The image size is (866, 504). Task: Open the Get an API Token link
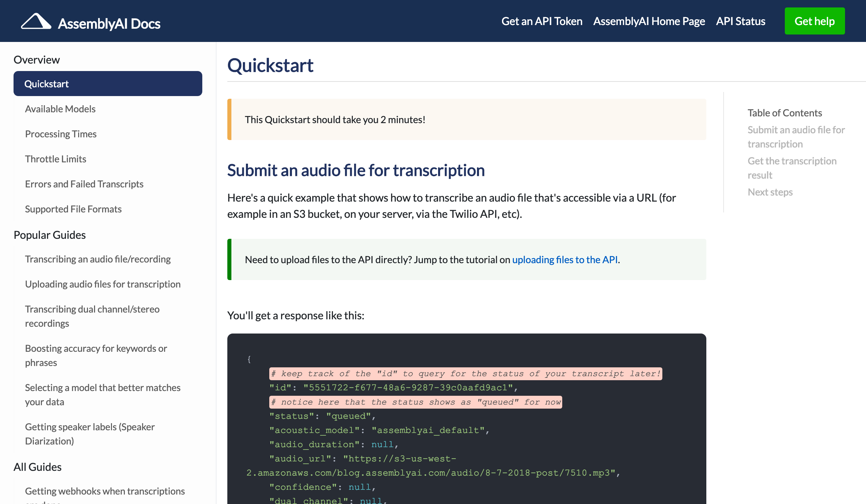coord(542,21)
